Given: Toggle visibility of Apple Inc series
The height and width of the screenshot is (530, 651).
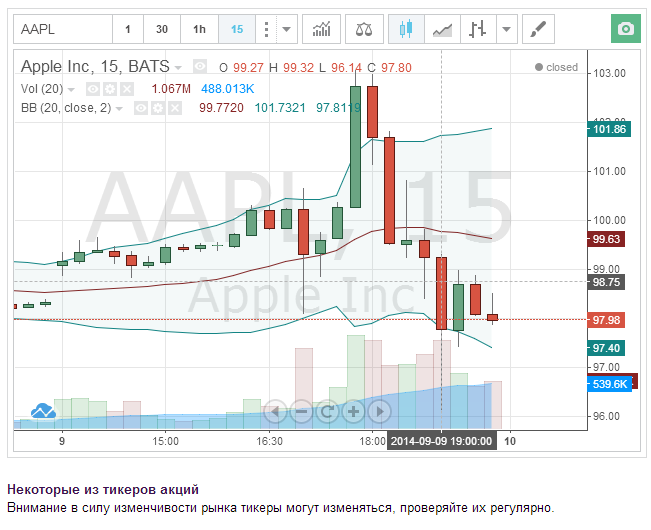Looking at the screenshot, I should click(200, 66).
